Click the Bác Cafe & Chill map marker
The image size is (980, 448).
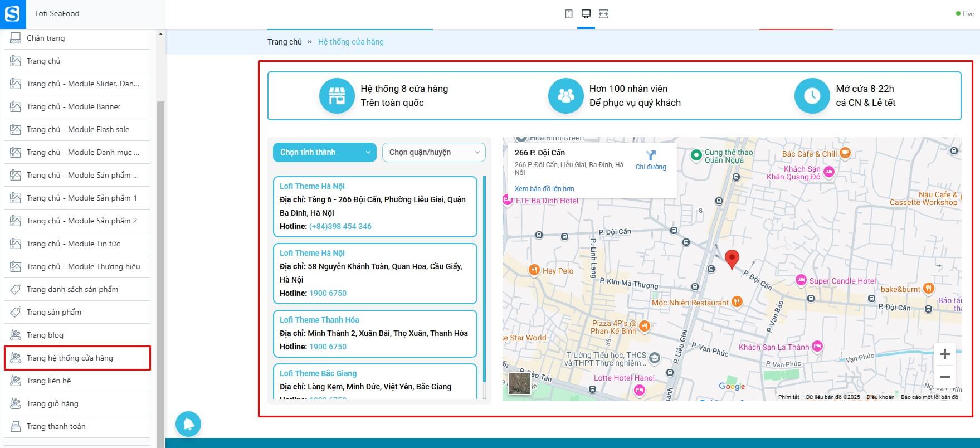tap(845, 153)
